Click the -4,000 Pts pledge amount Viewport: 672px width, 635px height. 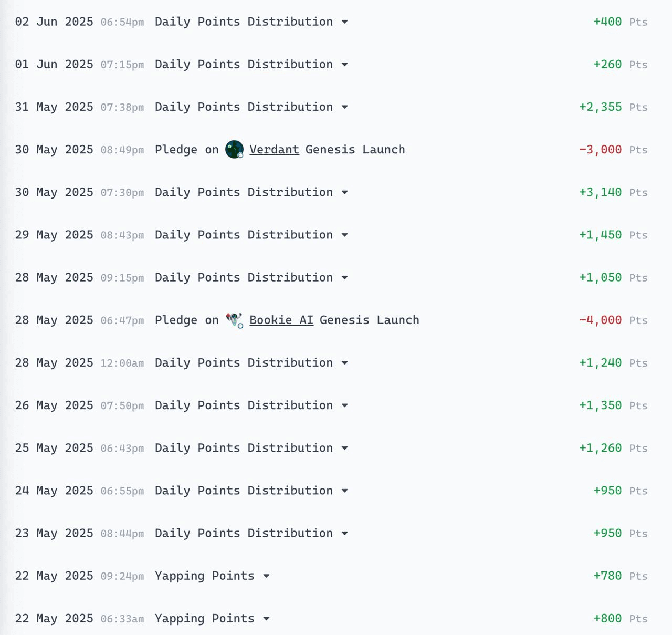[601, 320]
